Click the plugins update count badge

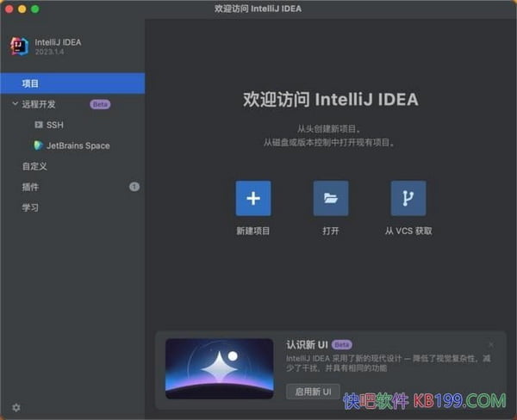coord(134,187)
